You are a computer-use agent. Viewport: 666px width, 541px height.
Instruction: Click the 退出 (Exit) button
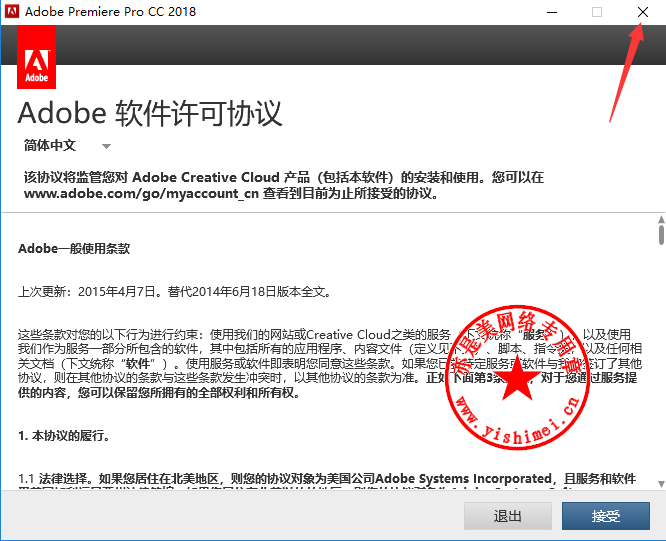pos(508,516)
